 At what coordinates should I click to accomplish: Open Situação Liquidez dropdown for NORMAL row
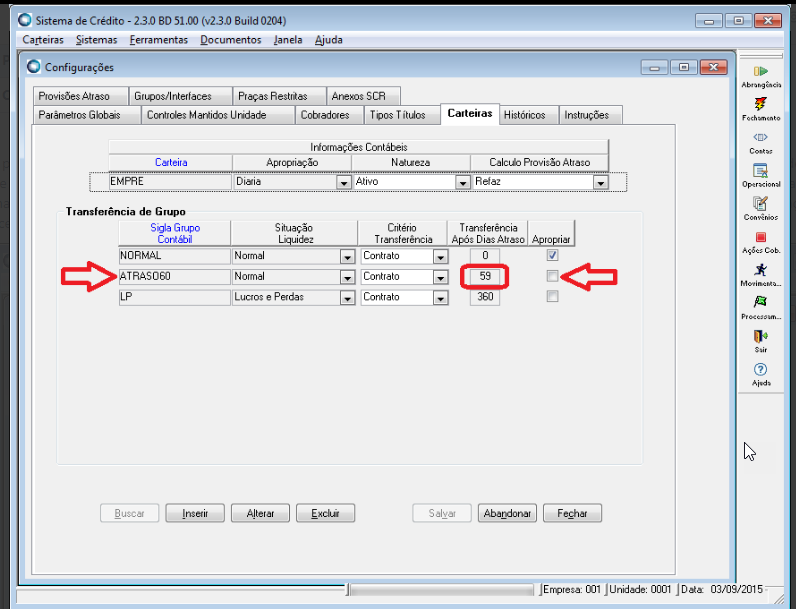[347, 257]
